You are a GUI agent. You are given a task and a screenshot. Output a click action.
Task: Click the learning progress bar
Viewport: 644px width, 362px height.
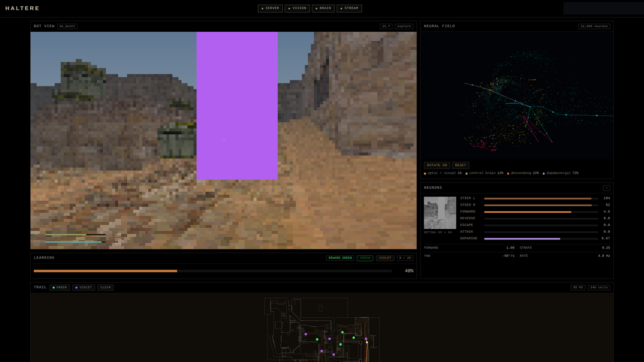(213, 271)
